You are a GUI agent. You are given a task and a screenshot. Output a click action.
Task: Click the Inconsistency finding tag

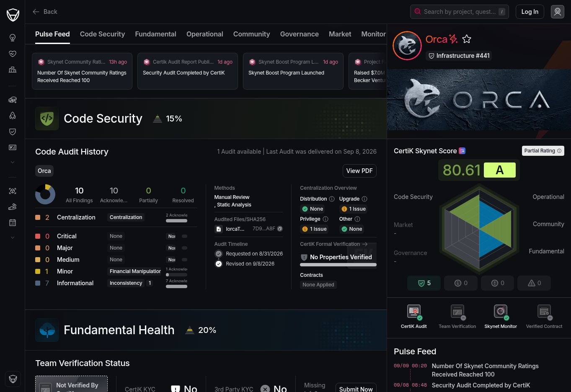click(126, 283)
